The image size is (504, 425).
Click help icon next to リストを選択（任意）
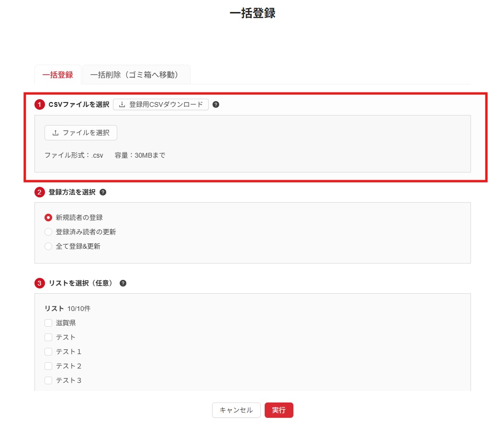(x=123, y=283)
